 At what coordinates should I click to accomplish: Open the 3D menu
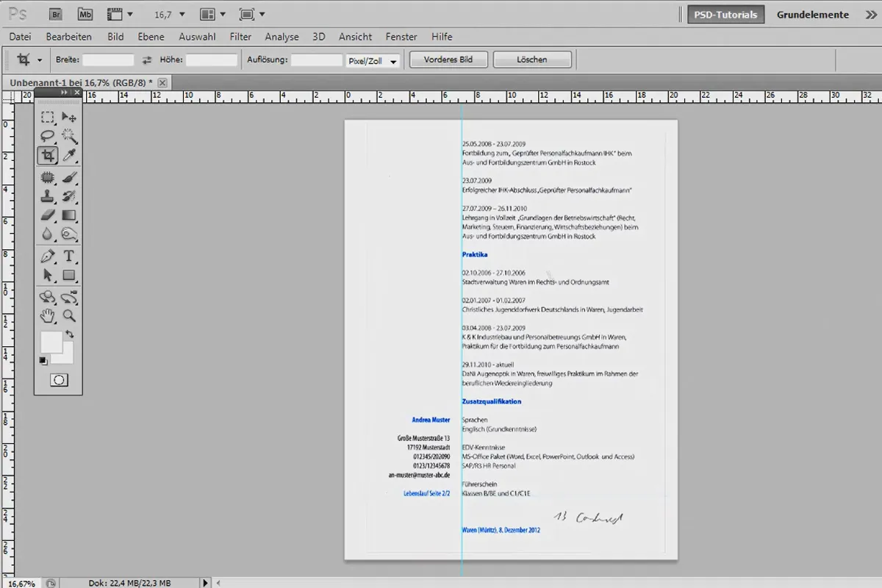[319, 37]
